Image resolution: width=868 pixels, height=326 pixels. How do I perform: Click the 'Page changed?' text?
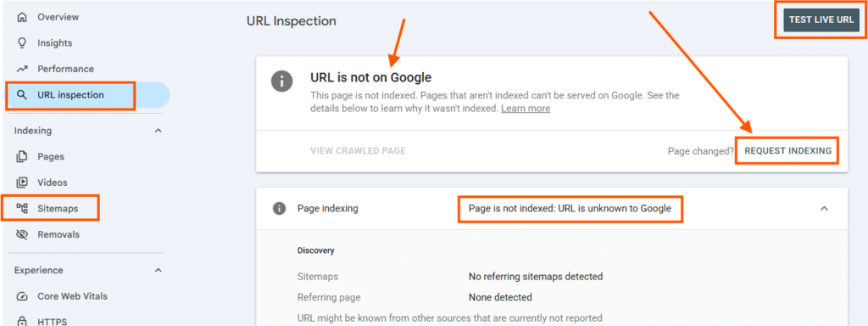[701, 151]
